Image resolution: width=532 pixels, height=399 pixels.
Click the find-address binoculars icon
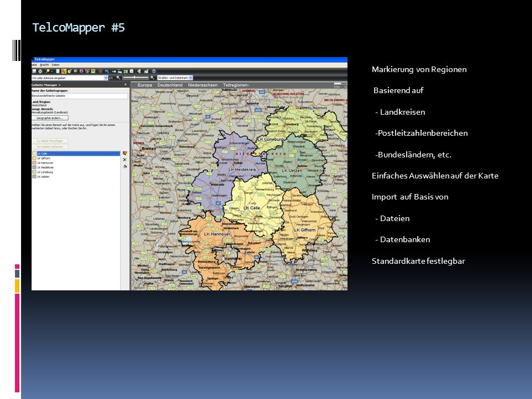coord(111,78)
